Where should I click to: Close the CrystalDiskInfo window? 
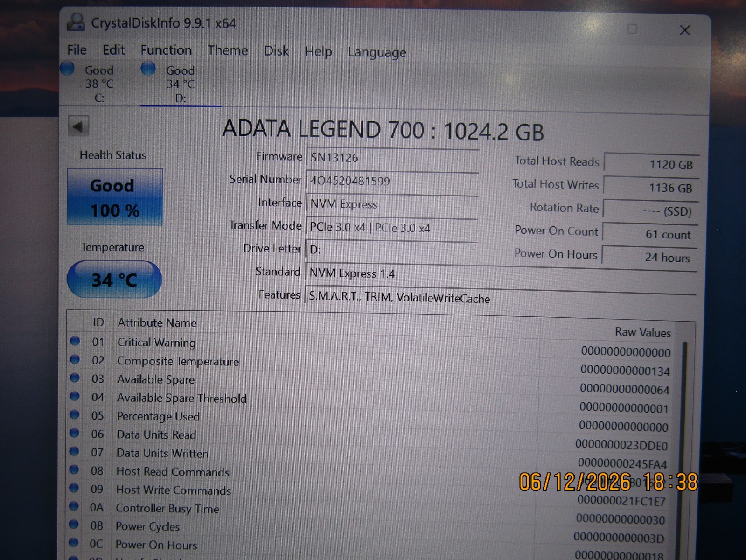pos(684,30)
